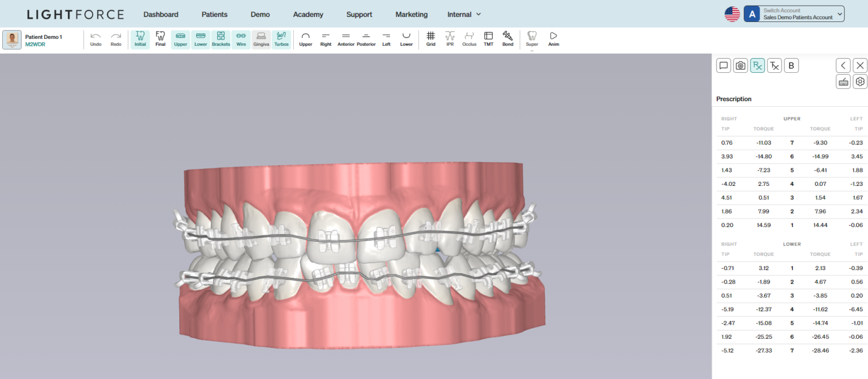Viewport: 868px width, 379px height.
Task: Open keyboard shortcuts in the panel header
Action: pyautogui.click(x=843, y=81)
